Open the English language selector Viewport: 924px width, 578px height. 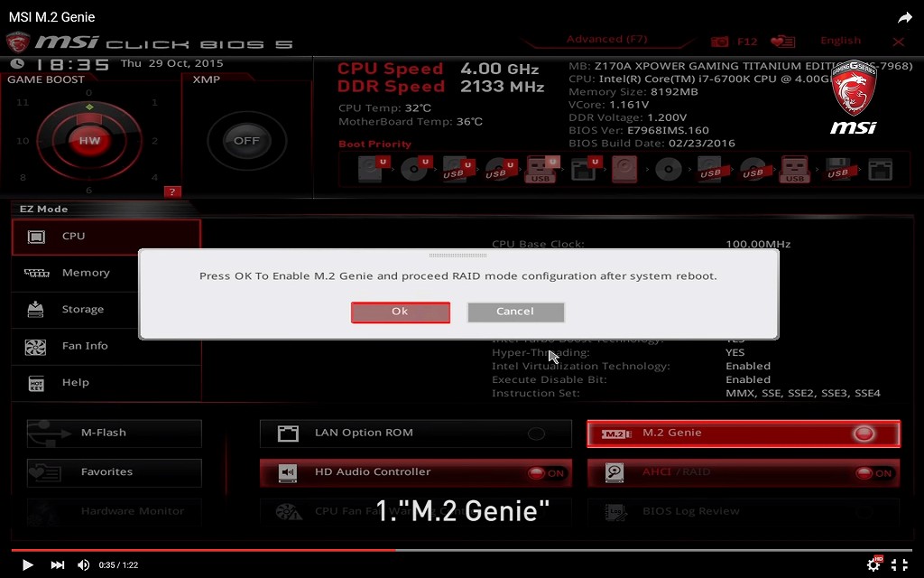click(x=840, y=40)
